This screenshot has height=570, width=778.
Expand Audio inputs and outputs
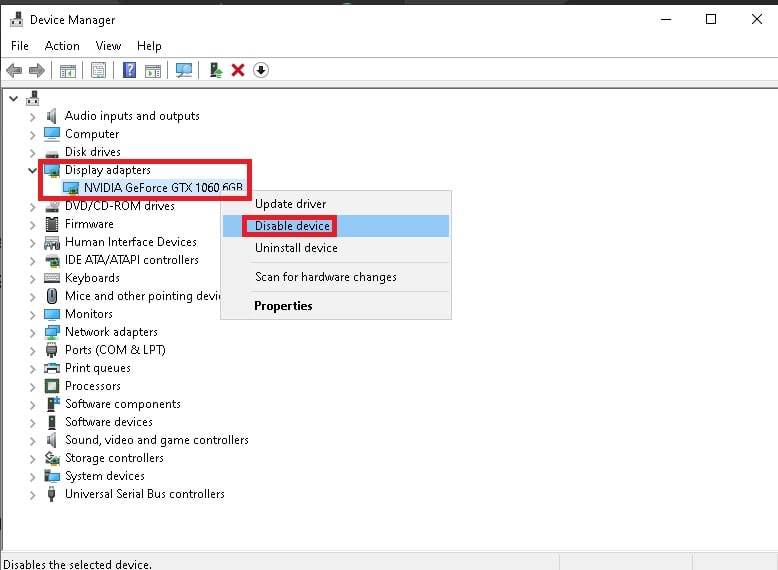tap(32, 117)
